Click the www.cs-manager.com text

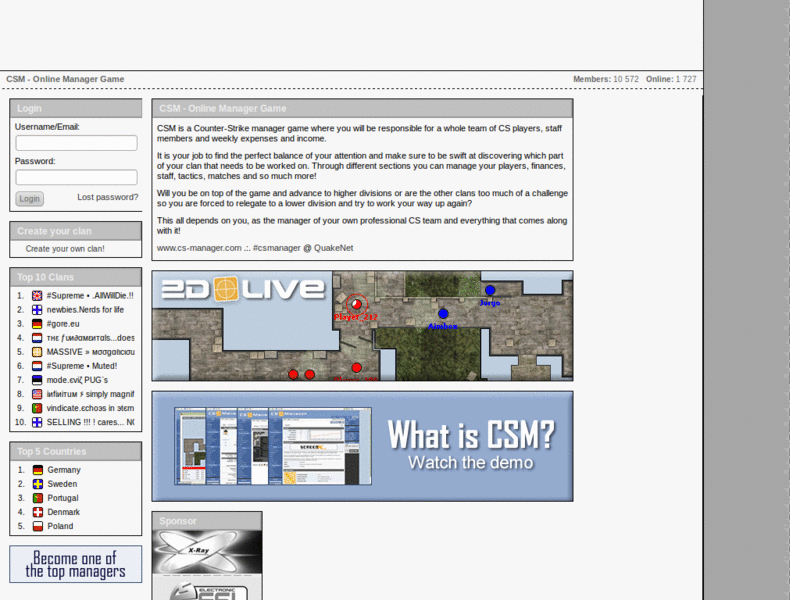[199, 248]
